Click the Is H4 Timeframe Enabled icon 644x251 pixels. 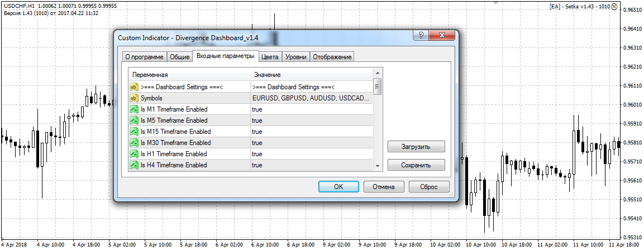pos(134,165)
